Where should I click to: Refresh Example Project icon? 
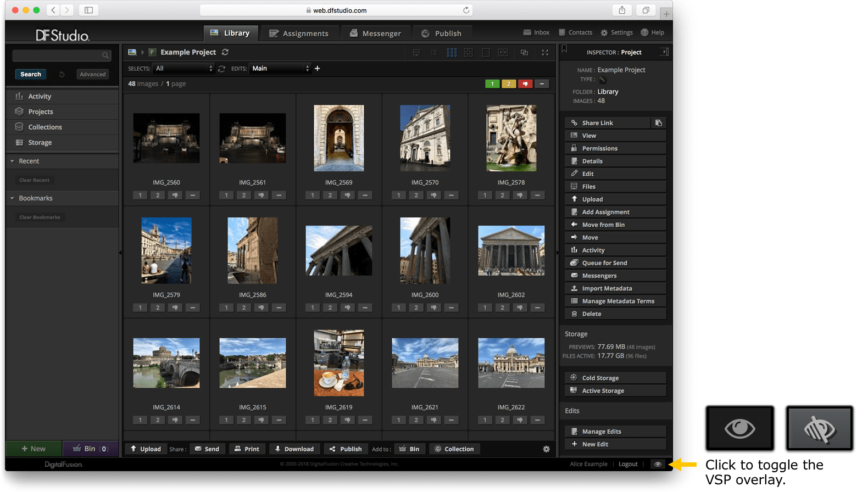coord(225,52)
